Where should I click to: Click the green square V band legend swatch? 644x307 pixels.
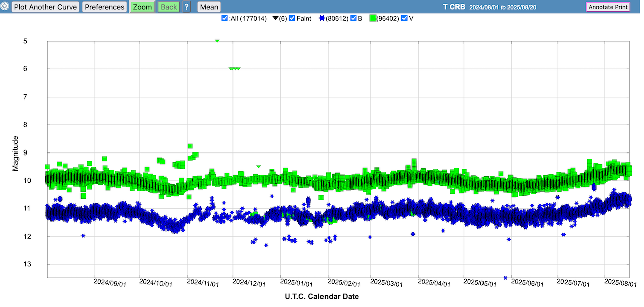click(373, 18)
